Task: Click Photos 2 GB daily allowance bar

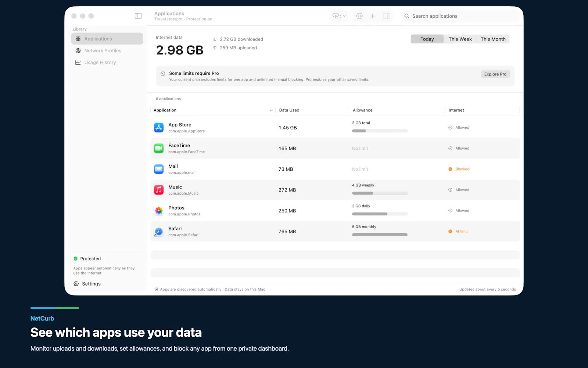Action: pyautogui.click(x=380, y=214)
